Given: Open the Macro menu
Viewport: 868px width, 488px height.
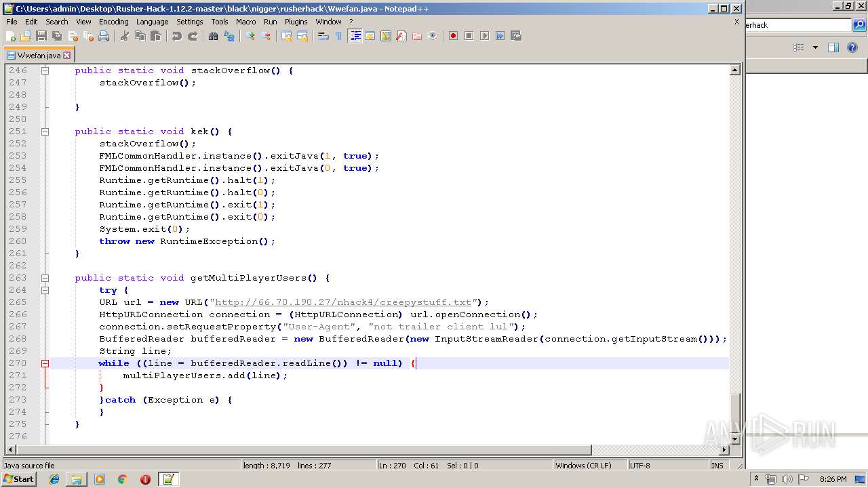Looking at the screenshot, I should (x=245, y=22).
